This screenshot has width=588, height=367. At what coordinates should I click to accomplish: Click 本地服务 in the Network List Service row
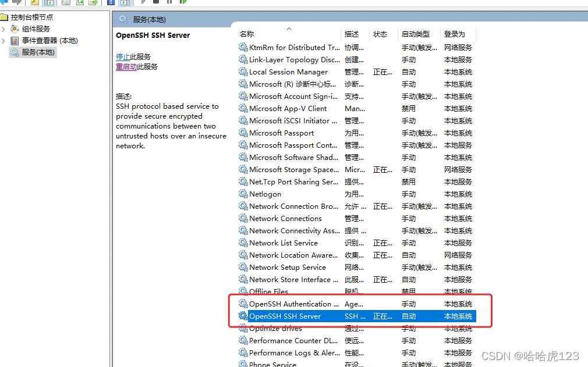point(458,243)
